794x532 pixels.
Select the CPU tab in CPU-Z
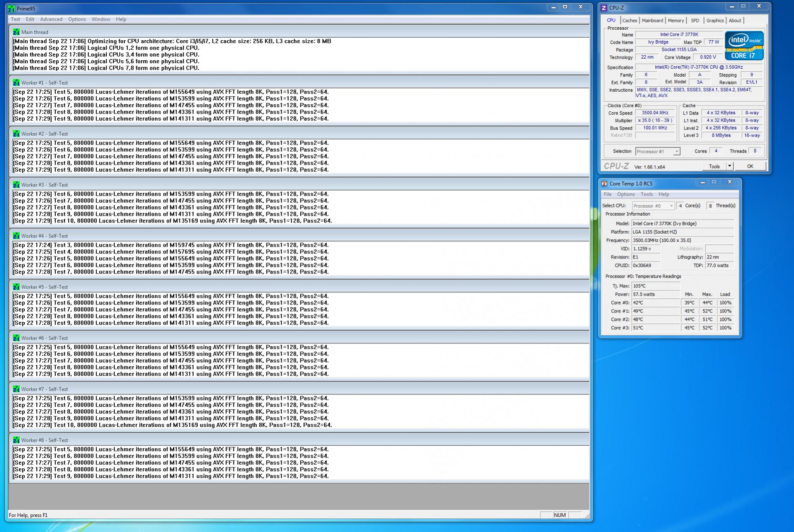(611, 20)
